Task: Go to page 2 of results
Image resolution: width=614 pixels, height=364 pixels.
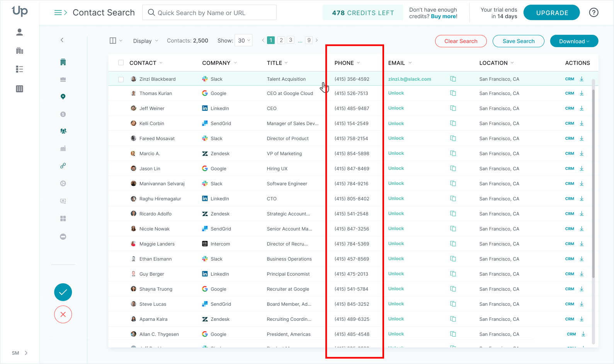Action: [x=281, y=40]
